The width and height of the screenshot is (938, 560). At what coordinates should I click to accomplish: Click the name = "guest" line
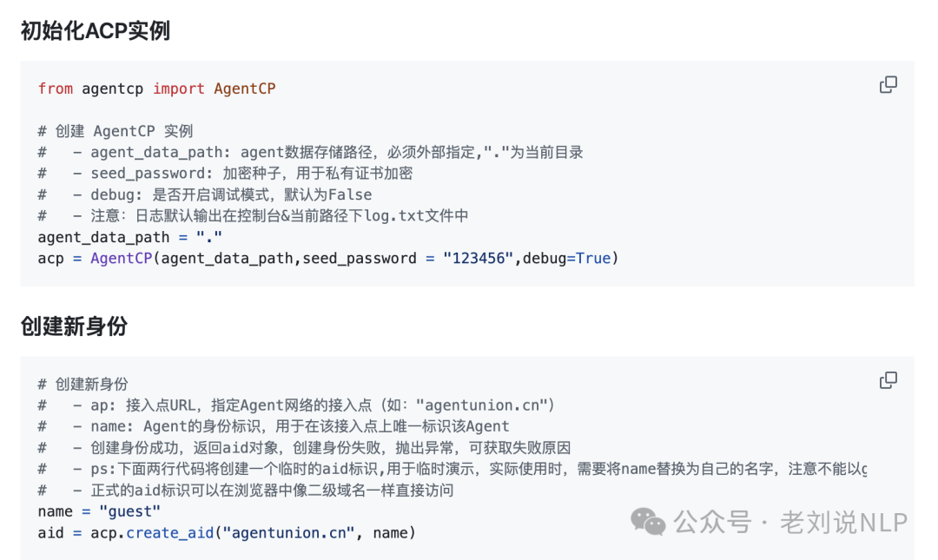click(99, 511)
